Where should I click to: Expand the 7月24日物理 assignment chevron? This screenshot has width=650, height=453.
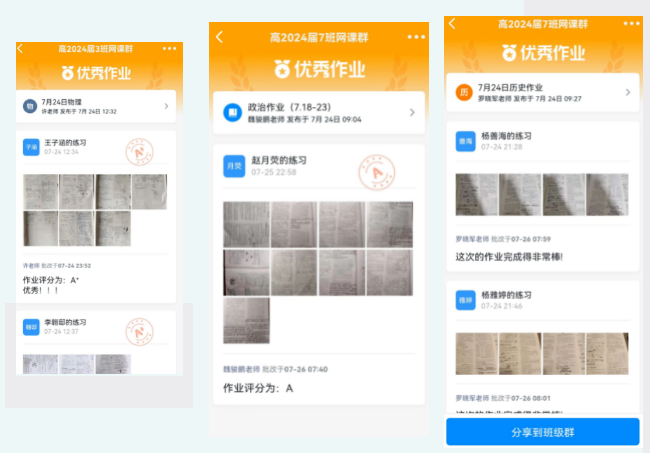pos(166,106)
